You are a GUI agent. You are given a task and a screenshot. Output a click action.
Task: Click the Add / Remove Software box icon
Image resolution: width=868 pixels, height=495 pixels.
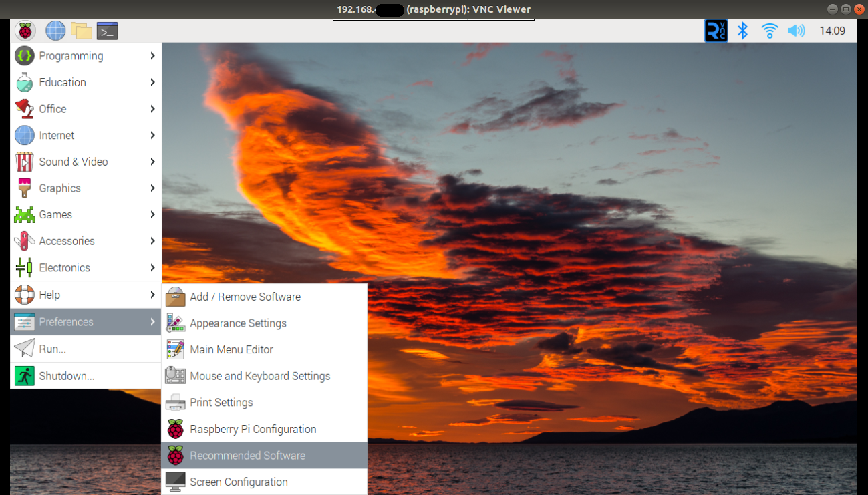click(176, 297)
